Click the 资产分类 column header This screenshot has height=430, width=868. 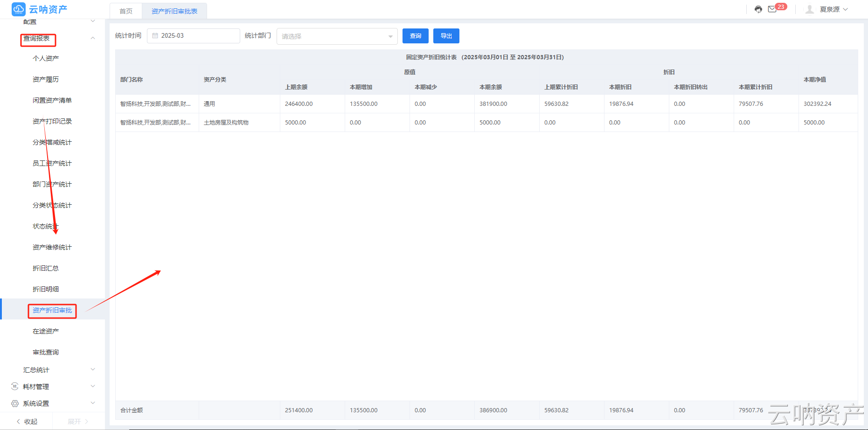(x=215, y=80)
